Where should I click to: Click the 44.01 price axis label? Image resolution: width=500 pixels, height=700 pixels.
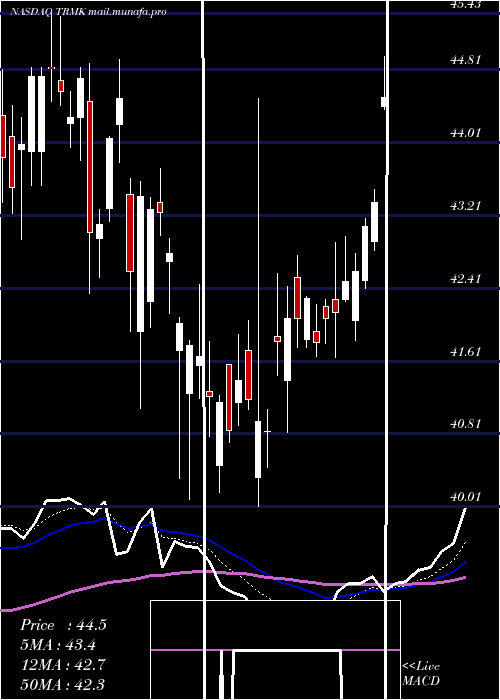coord(466,133)
